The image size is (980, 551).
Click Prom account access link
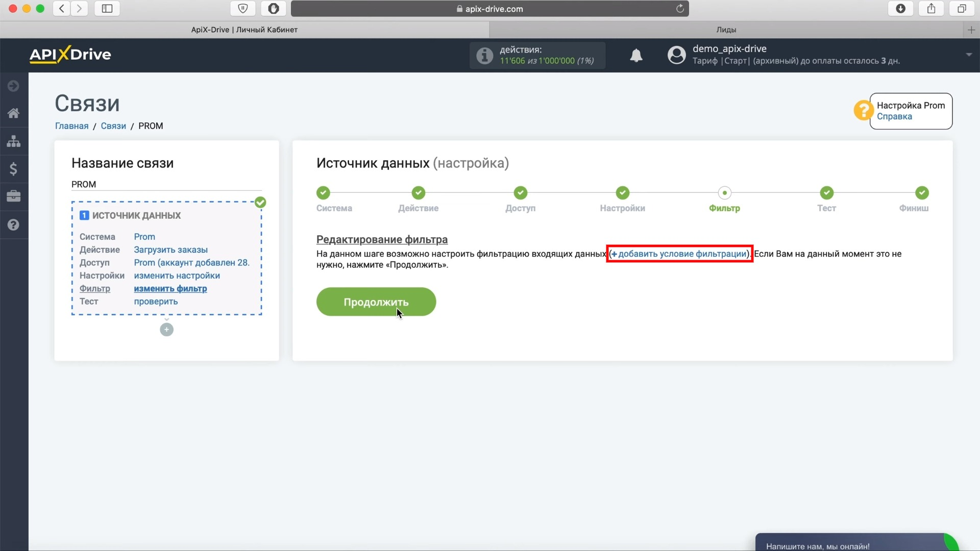191,263
